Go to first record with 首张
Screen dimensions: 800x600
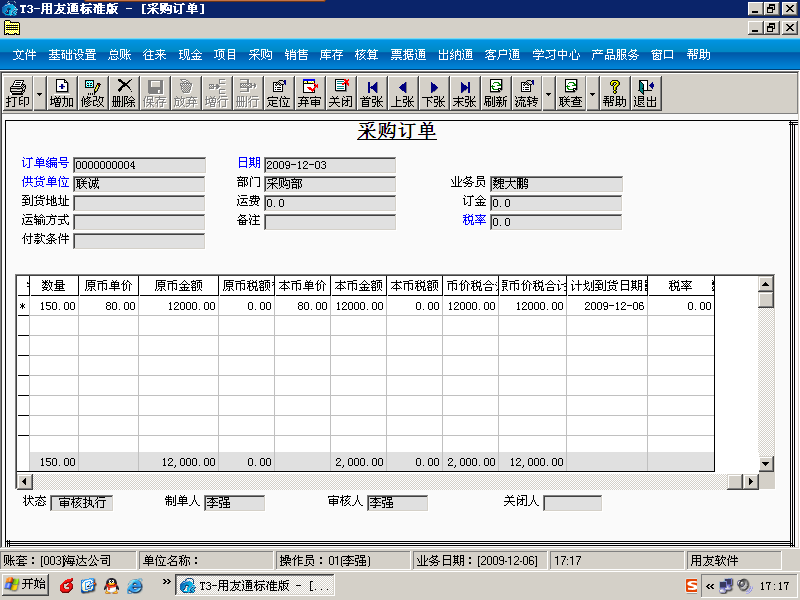[x=371, y=93]
